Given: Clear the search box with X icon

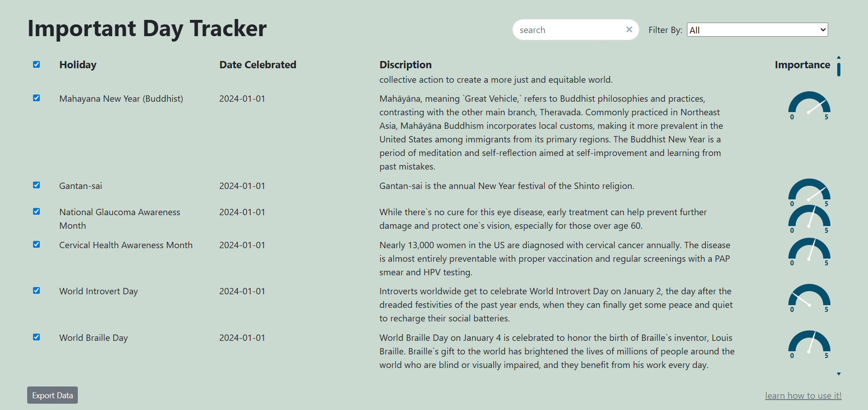Looking at the screenshot, I should pos(629,29).
